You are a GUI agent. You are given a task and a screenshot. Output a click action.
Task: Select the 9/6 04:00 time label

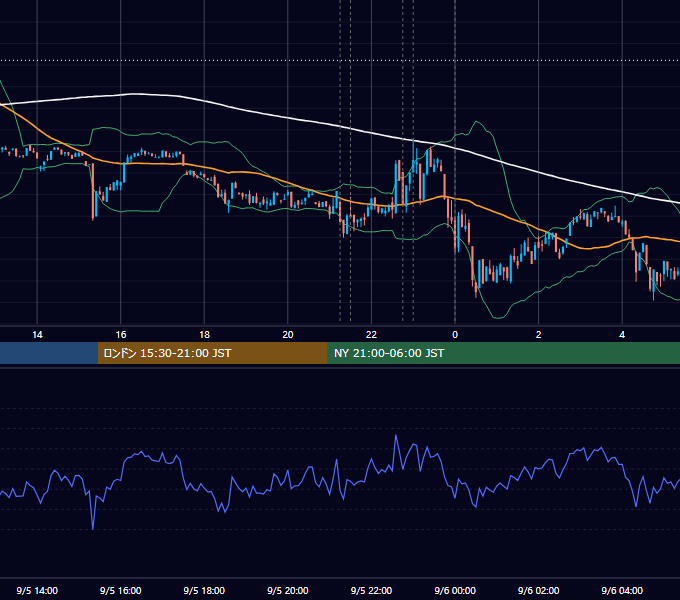click(x=622, y=590)
